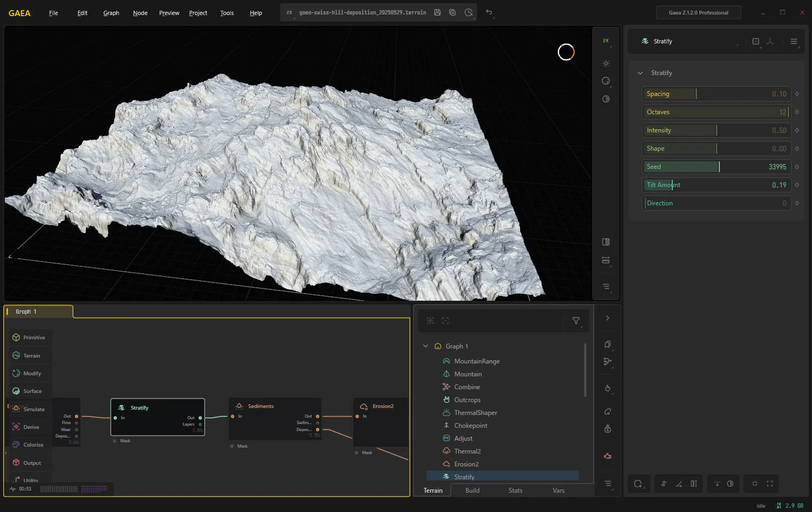Collapse the Graph 1 tree

tap(426, 346)
